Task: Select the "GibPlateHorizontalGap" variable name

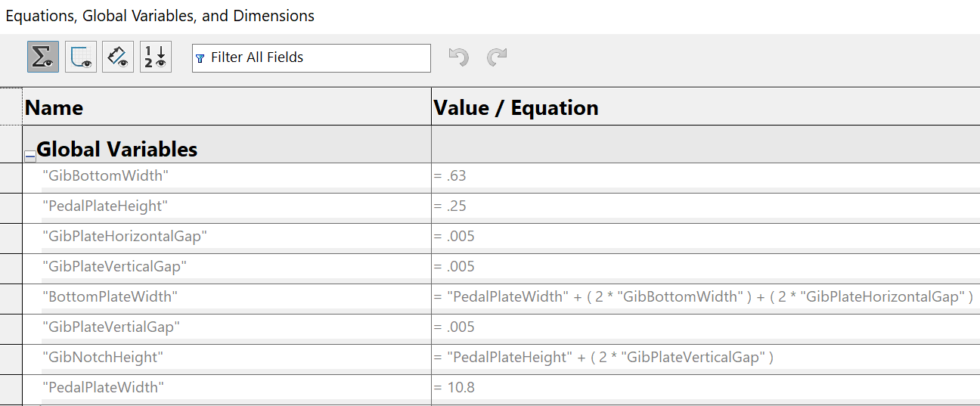Action: tap(125, 236)
